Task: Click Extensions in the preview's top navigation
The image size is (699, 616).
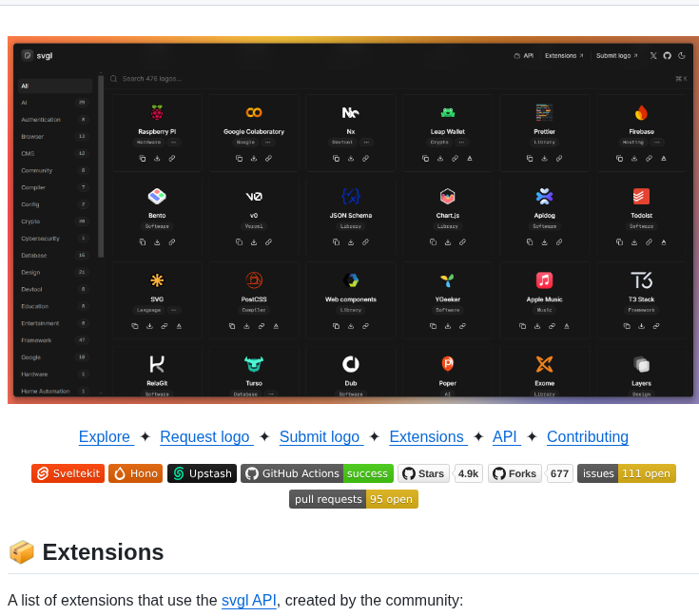Action: coord(564,56)
